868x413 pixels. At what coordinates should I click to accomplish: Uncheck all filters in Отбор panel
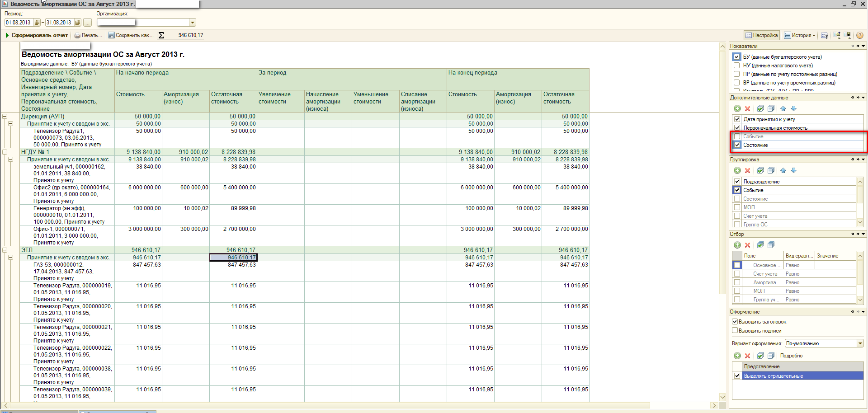tap(771, 245)
